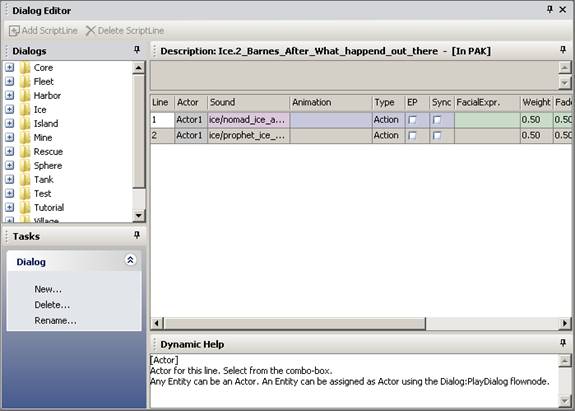This screenshot has height=411, width=575.
Task: Toggle Sync checkbox on line 1
Action: click(x=437, y=120)
